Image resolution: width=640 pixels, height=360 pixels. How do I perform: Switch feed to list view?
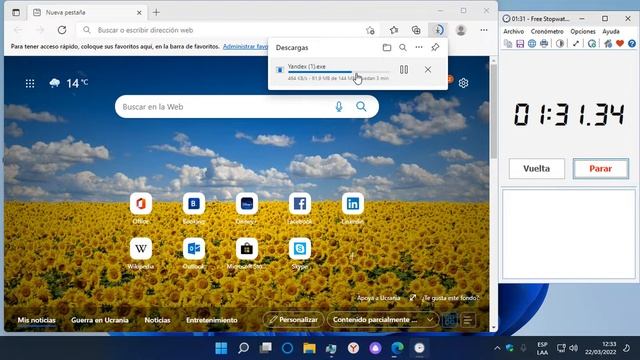point(468,320)
